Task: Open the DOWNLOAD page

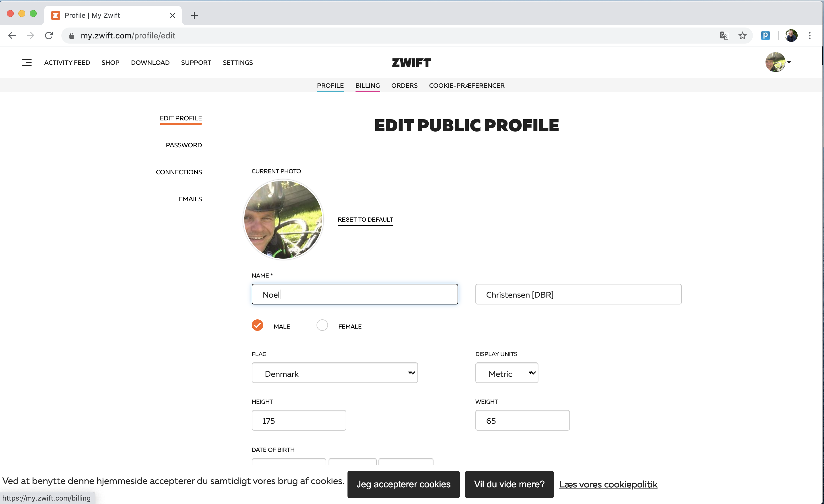Action: 150,62
